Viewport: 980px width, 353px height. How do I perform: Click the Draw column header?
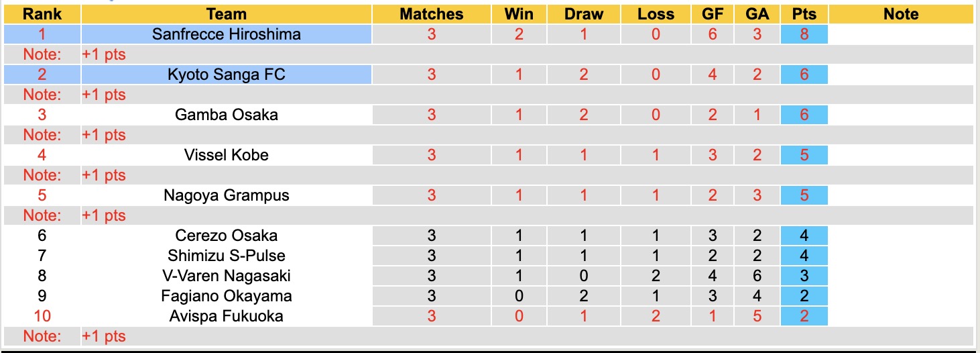(583, 14)
